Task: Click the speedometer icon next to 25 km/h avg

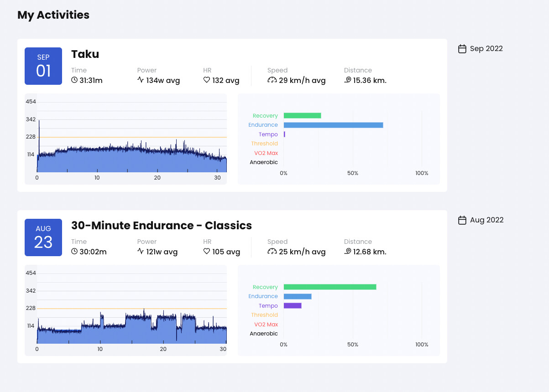Action: pyautogui.click(x=272, y=252)
